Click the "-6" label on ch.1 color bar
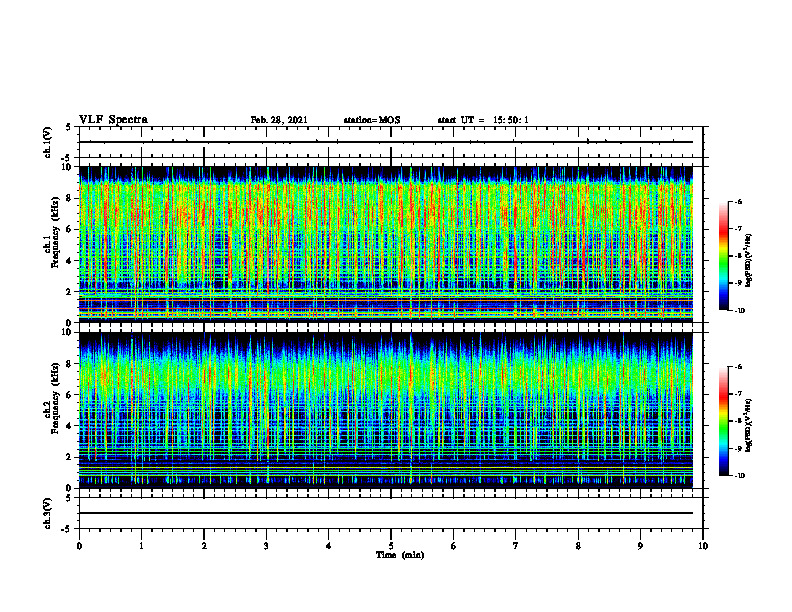 click(739, 201)
